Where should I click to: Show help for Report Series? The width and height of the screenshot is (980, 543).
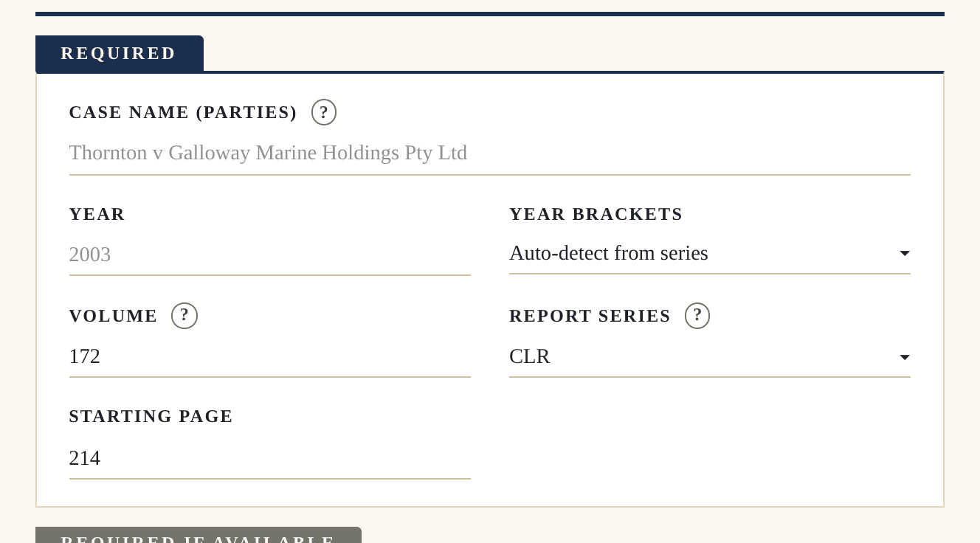click(697, 316)
